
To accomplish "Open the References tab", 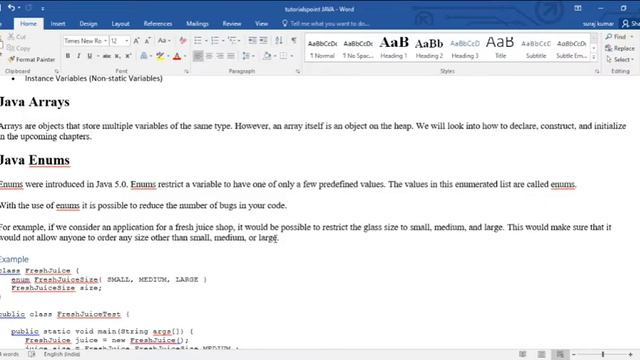I will (158, 24).
